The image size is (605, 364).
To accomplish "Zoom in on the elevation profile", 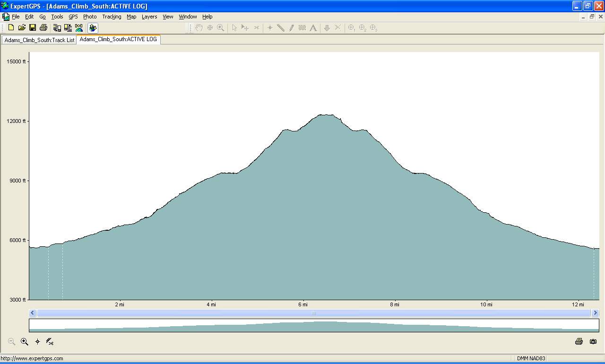I will point(25,342).
